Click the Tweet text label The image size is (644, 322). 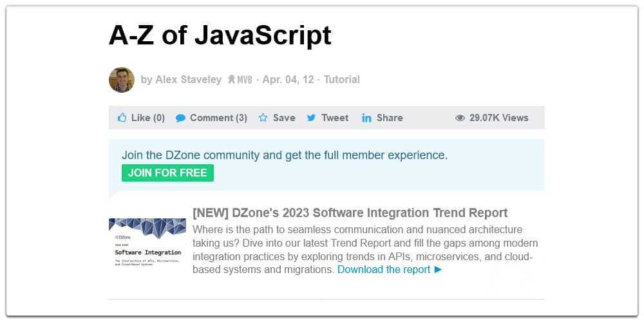click(335, 118)
